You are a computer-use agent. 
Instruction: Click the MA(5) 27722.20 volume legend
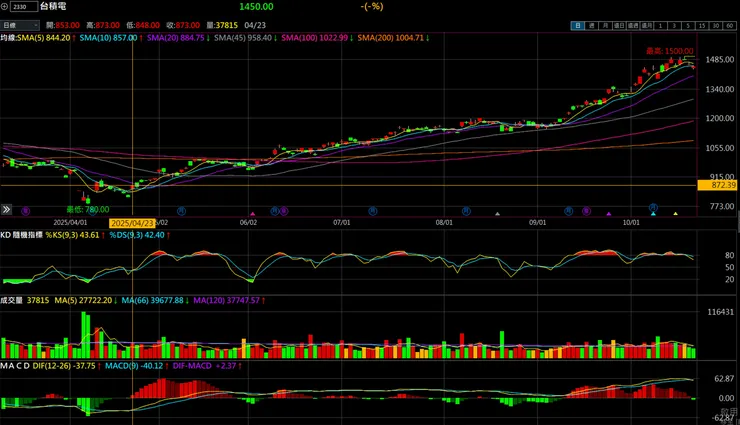pos(86,300)
